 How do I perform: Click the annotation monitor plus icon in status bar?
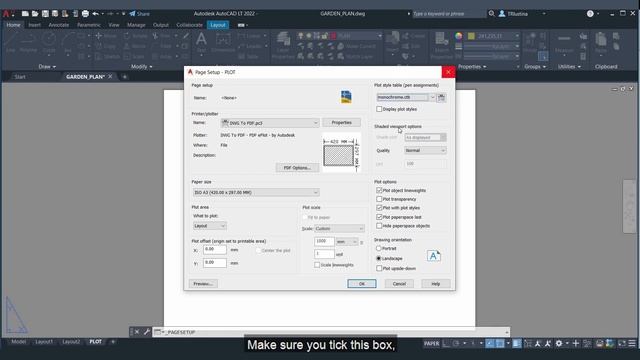pyautogui.click(x=576, y=343)
